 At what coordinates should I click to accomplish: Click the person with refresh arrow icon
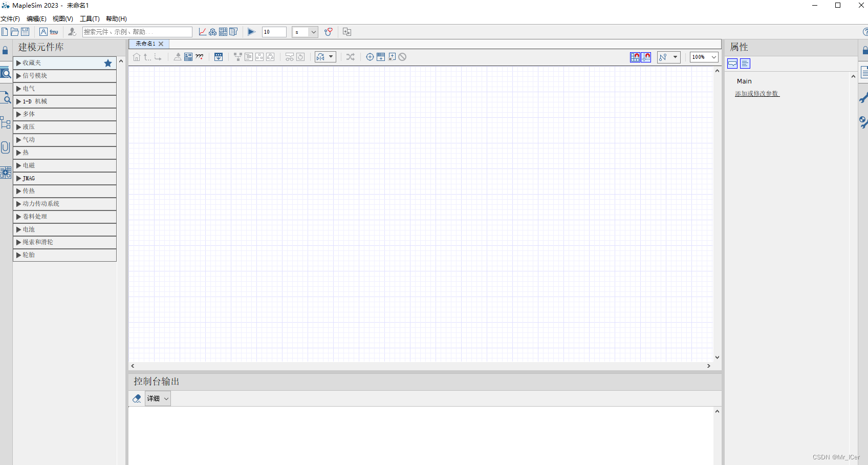click(x=72, y=32)
